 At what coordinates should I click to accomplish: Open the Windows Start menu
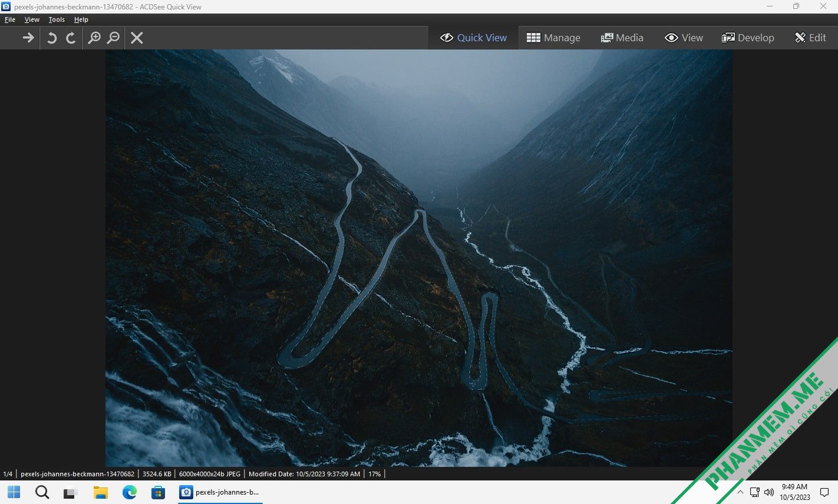pyautogui.click(x=14, y=492)
